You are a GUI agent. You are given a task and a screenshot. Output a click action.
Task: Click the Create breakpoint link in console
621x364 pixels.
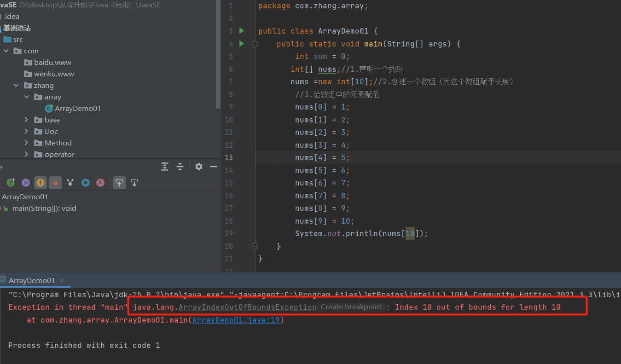[x=351, y=307]
